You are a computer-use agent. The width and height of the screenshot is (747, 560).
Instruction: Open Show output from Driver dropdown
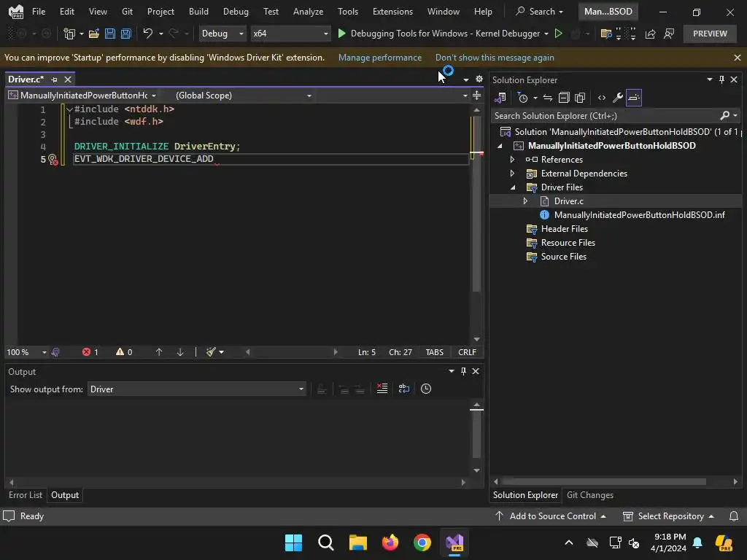(x=197, y=389)
